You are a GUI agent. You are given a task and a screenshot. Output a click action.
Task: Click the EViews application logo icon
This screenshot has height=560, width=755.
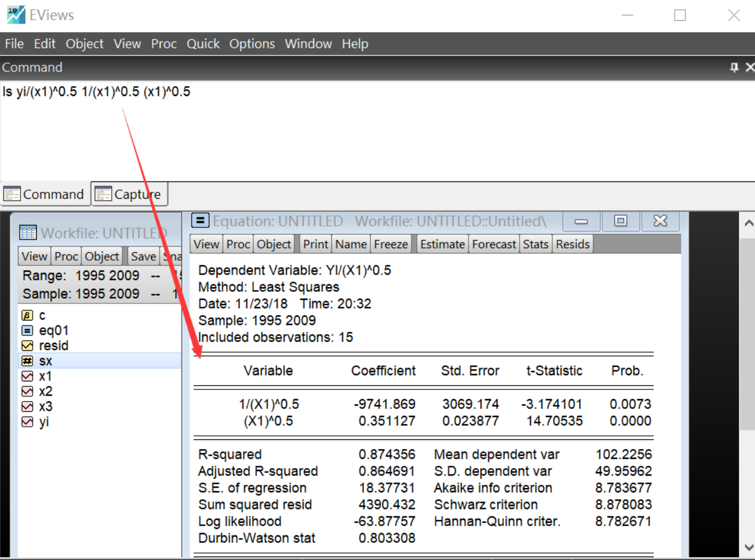pyautogui.click(x=16, y=15)
